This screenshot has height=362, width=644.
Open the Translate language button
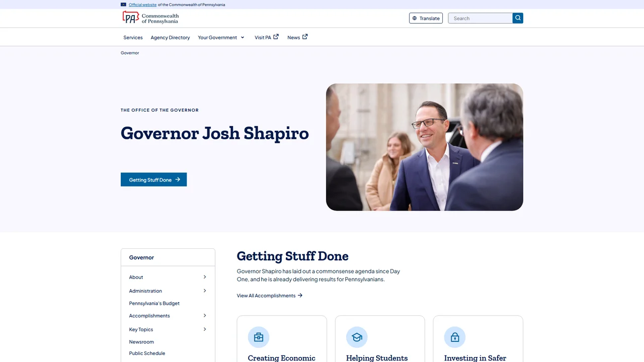pos(426,18)
